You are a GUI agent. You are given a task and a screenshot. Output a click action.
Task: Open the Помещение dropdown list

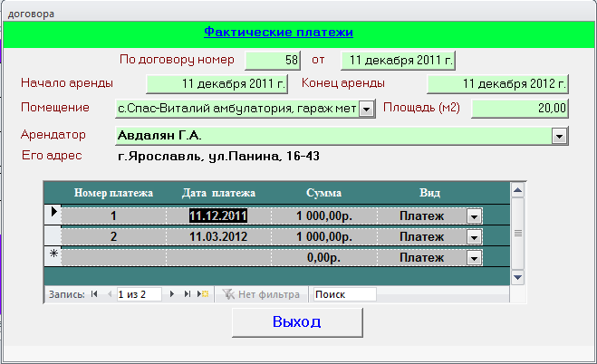[x=366, y=110]
